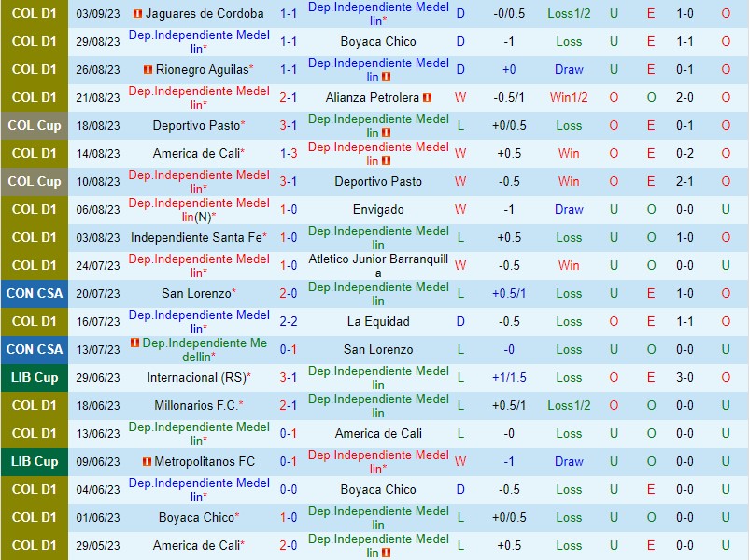Click the 1-1 score of 03/09/23 match
The height and width of the screenshot is (560, 749).
[x=288, y=13]
